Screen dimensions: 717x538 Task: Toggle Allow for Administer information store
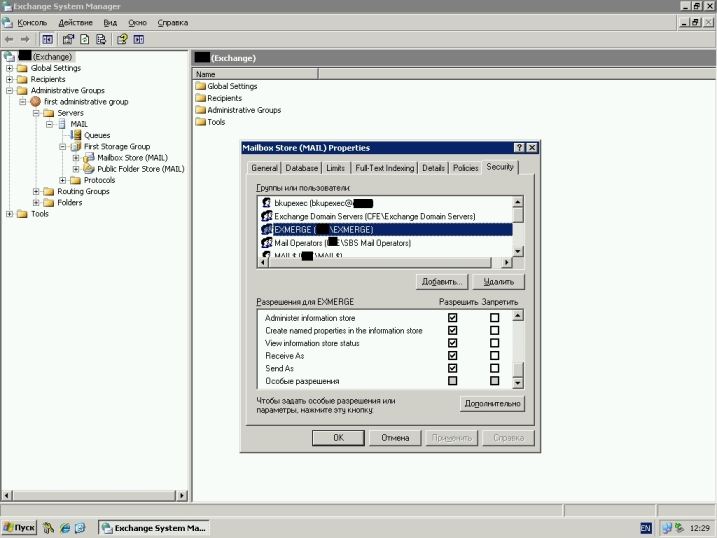tap(453, 318)
